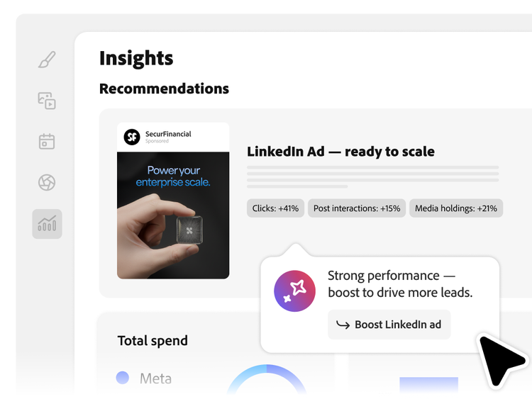Image resolution: width=532 pixels, height=399 pixels.
Task: Open the LinkedIn Ad — ready to scale title
Action: click(340, 152)
